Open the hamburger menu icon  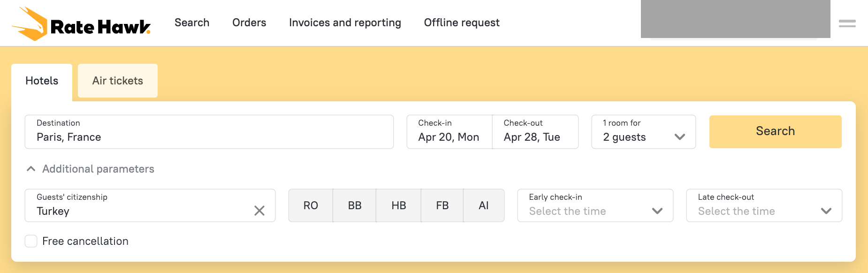pos(847,23)
